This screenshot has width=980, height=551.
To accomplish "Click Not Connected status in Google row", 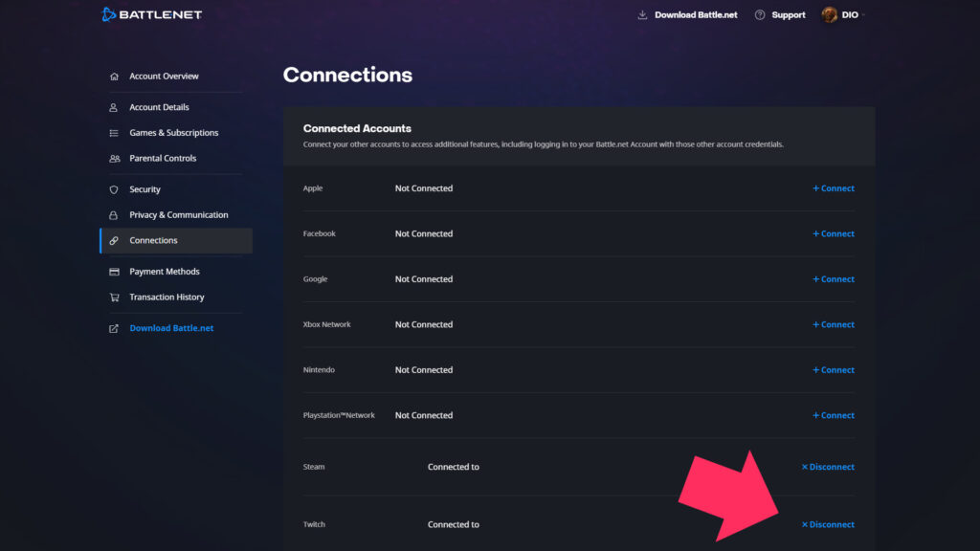I will coord(424,279).
